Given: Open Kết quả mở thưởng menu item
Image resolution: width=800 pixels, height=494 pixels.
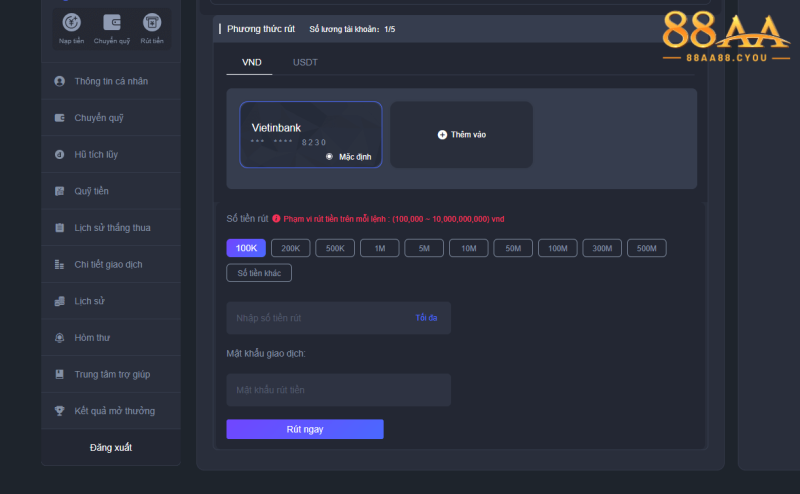Looking at the screenshot, I should (111, 411).
